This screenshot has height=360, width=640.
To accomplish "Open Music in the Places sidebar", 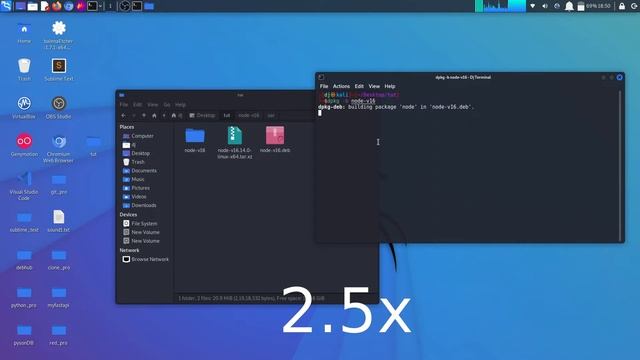I will 134,180.
